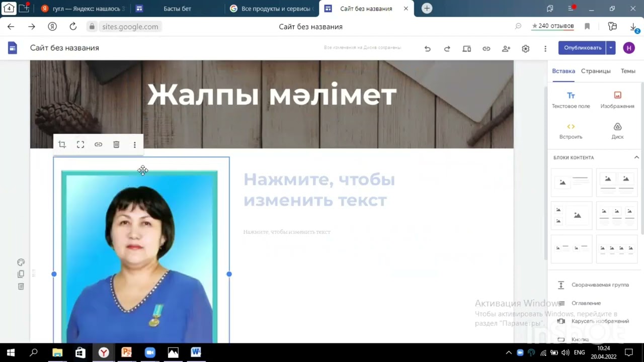644x362 pixels.
Task: Switch to the Темы tab
Action: coord(628,71)
